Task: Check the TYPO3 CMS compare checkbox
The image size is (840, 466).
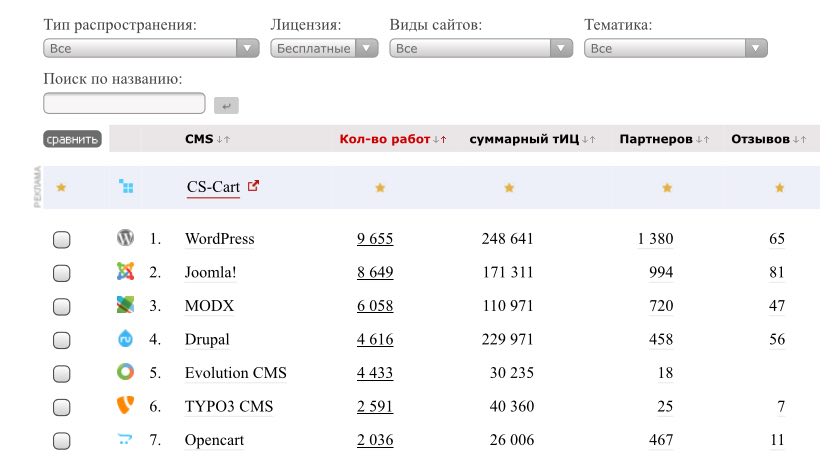Action: coord(62,408)
